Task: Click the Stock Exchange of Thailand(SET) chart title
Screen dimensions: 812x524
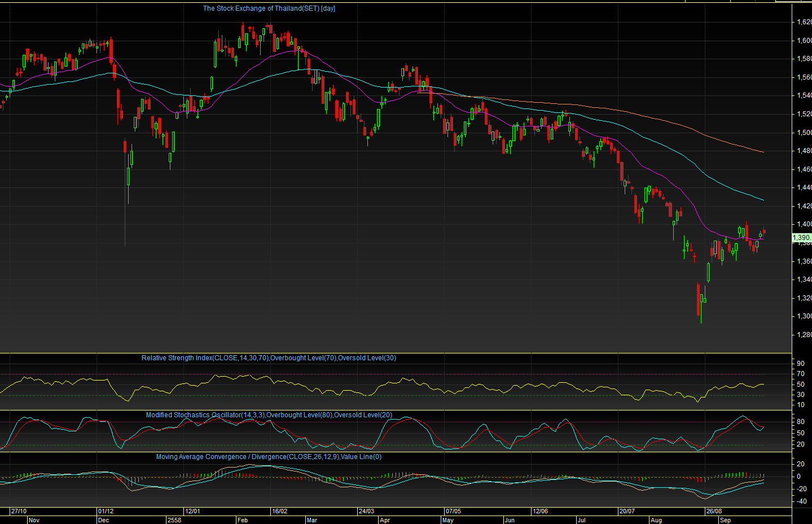Action: click(269, 8)
